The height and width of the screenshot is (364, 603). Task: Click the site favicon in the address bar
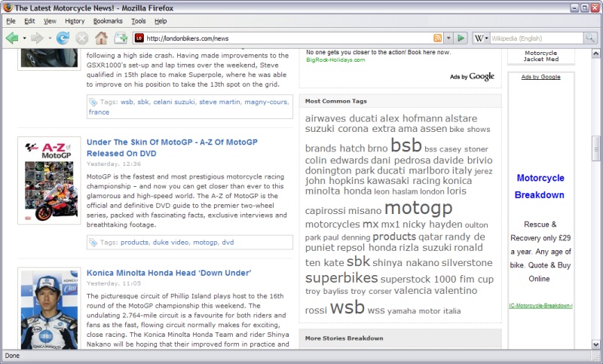click(139, 38)
